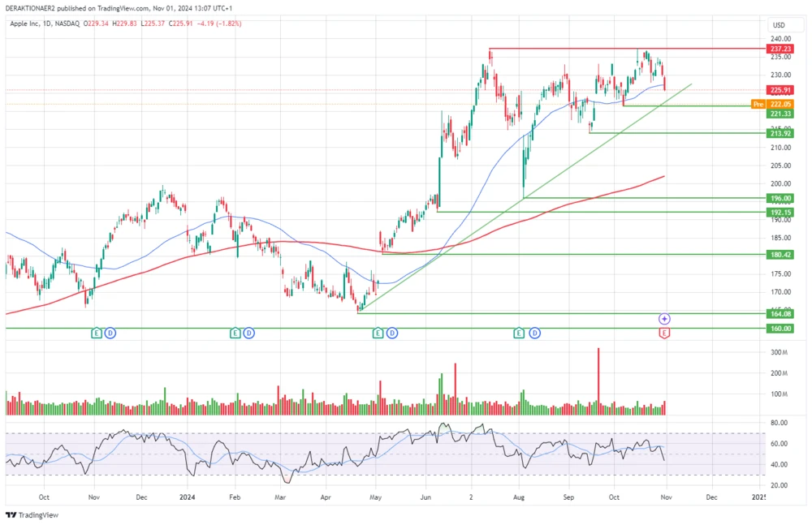
Task: Click the dividend D icon beside November earnings marker
Action: click(x=110, y=333)
